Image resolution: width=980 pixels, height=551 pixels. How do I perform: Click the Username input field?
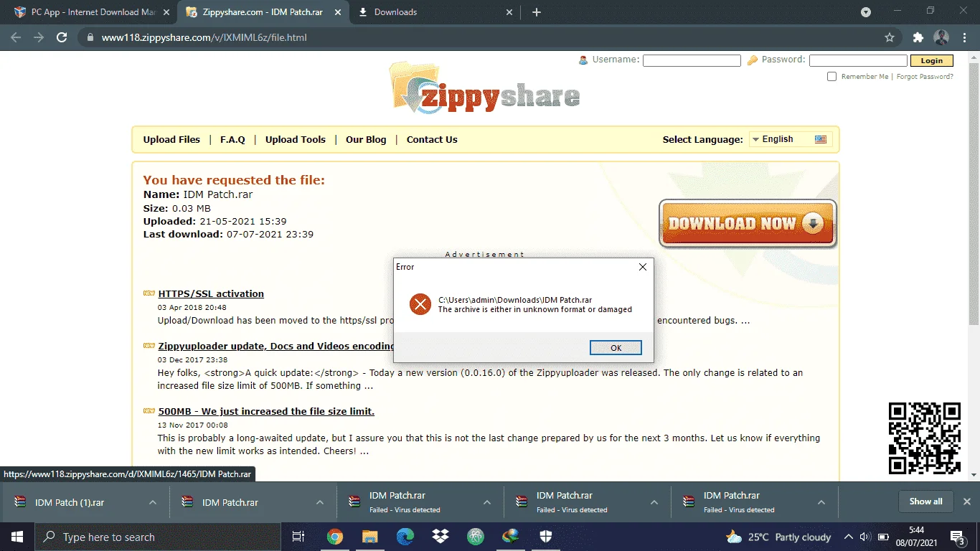[692, 61]
